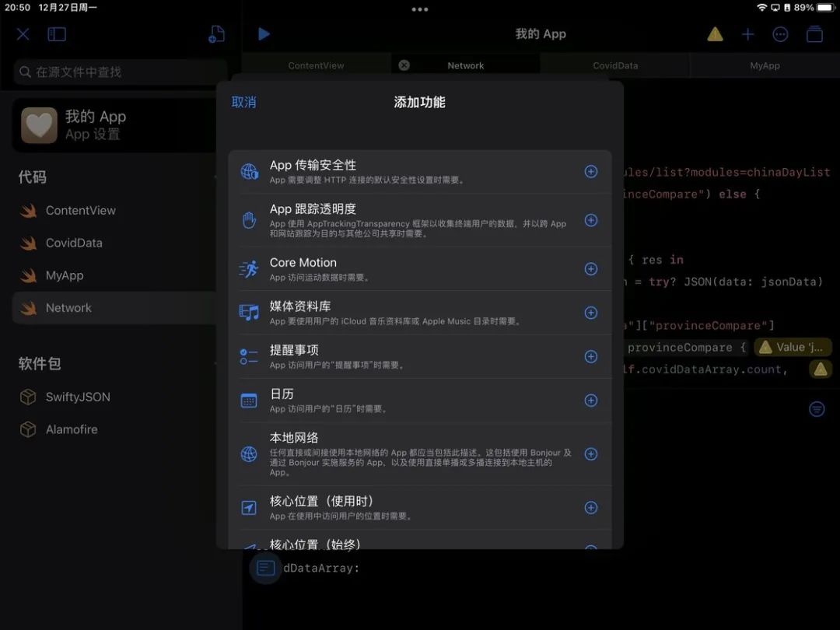Add 提醒事项 capability plus button
Viewport: 840px width, 630px height.
click(x=591, y=357)
